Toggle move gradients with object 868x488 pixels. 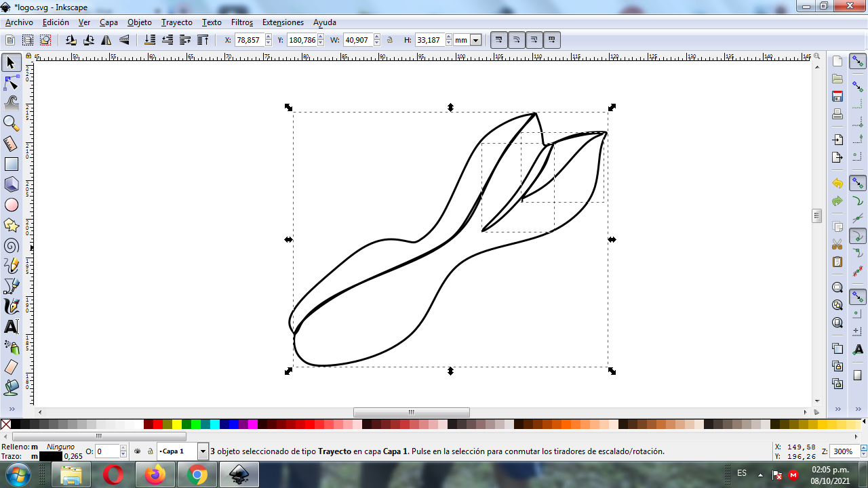coord(534,40)
